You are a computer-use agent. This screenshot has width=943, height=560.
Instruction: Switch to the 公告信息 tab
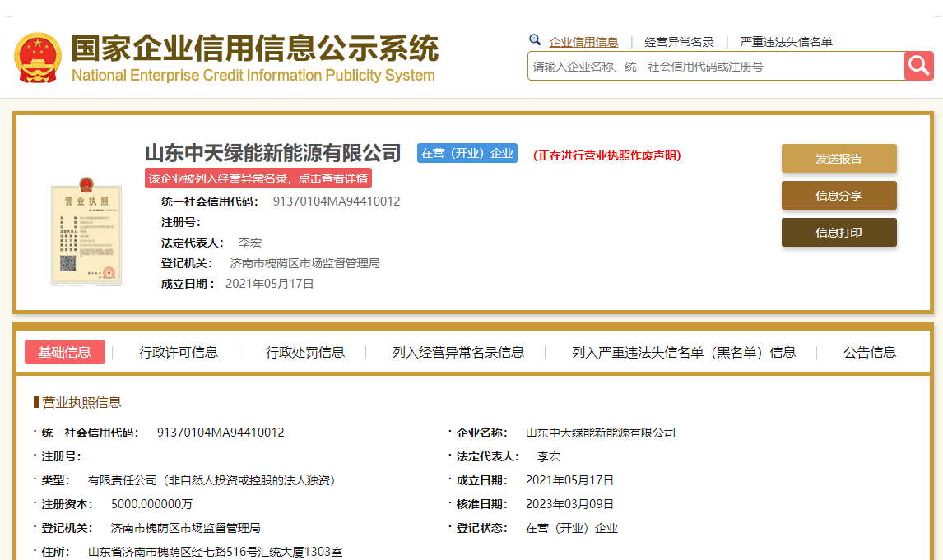(870, 352)
